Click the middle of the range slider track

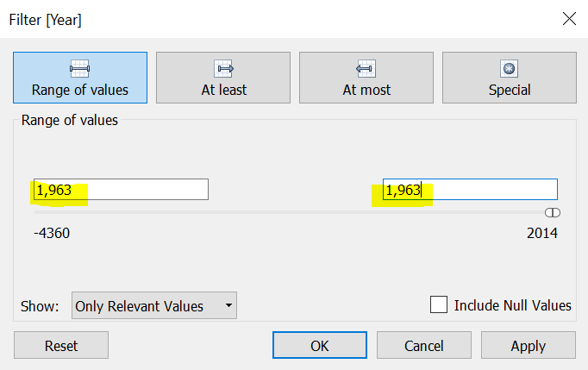[x=293, y=212]
